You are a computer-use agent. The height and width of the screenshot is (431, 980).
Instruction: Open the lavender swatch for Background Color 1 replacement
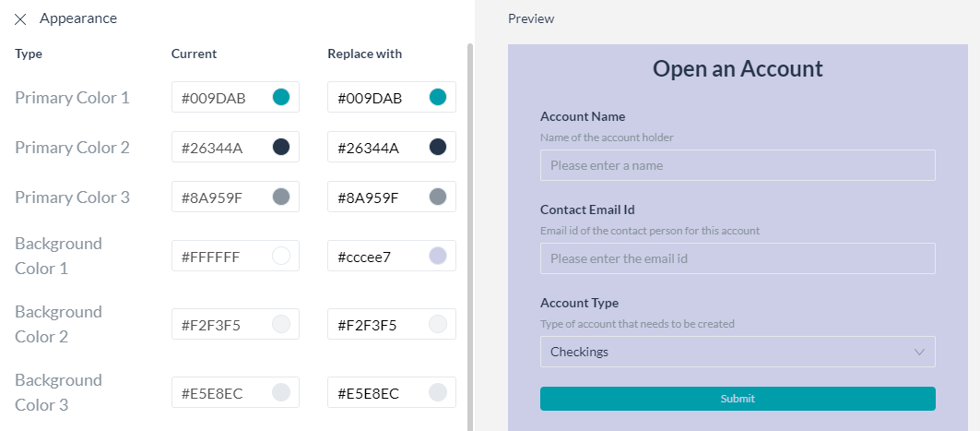coord(438,256)
